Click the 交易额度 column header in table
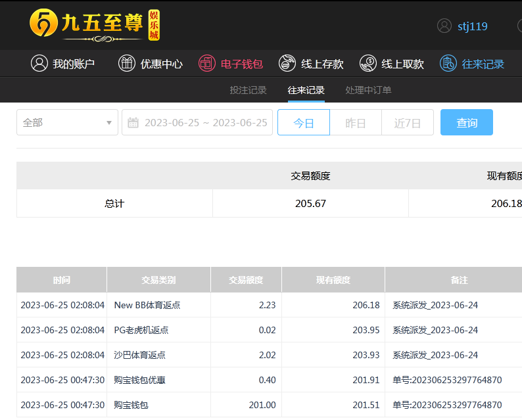This screenshot has height=420, width=522. click(246, 280)
